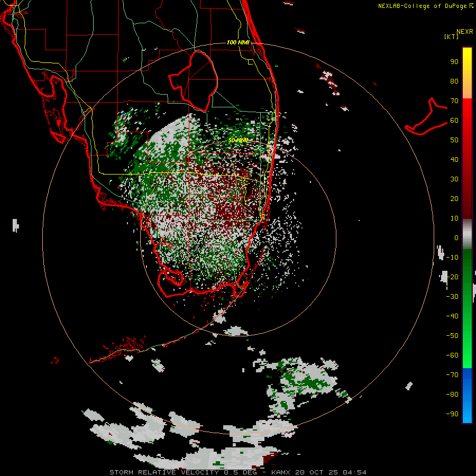Click the -50 value on velocity scale
Screen dimensions: 476x476
[452, 336]
